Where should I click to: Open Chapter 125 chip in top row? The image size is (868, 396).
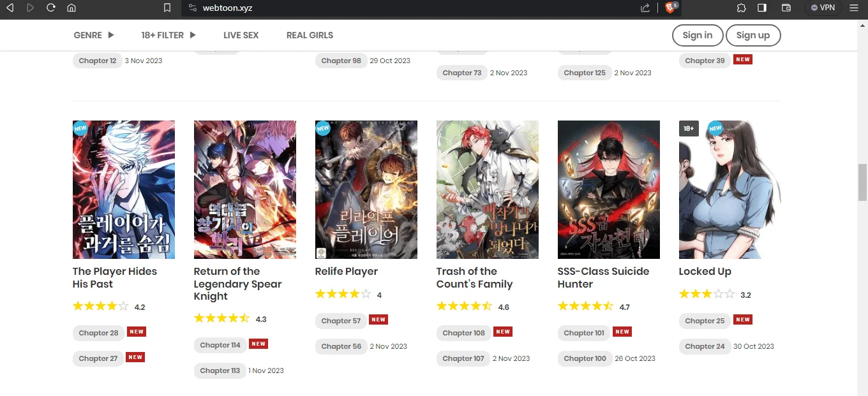[585, 73]
